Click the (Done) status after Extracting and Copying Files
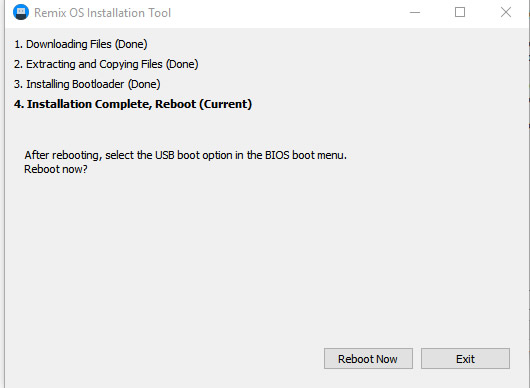The height and width of the screenshot is (388, 530). [182, 64]
